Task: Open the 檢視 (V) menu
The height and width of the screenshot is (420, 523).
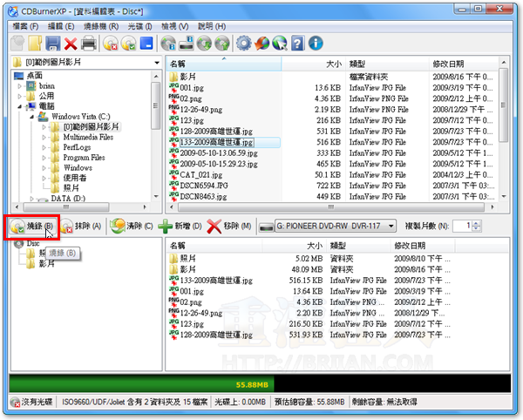Action: click(x=175, y=26)
